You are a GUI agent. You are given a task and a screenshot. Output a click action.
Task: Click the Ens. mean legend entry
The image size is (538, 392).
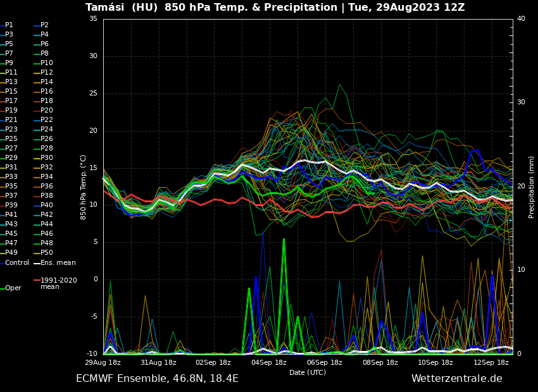coord(58,262)
